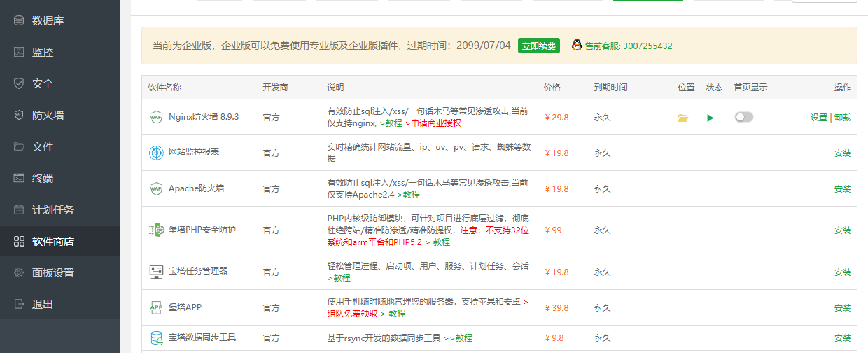
Task: Click the Nginx firewall running status play icon
Action: pyautogui.click(x=710, y=118)
